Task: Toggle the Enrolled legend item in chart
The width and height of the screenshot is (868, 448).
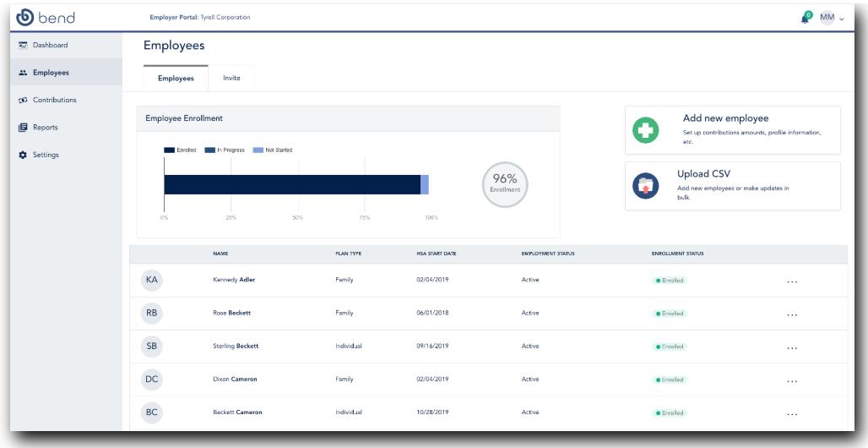Action: click(180, 150)
